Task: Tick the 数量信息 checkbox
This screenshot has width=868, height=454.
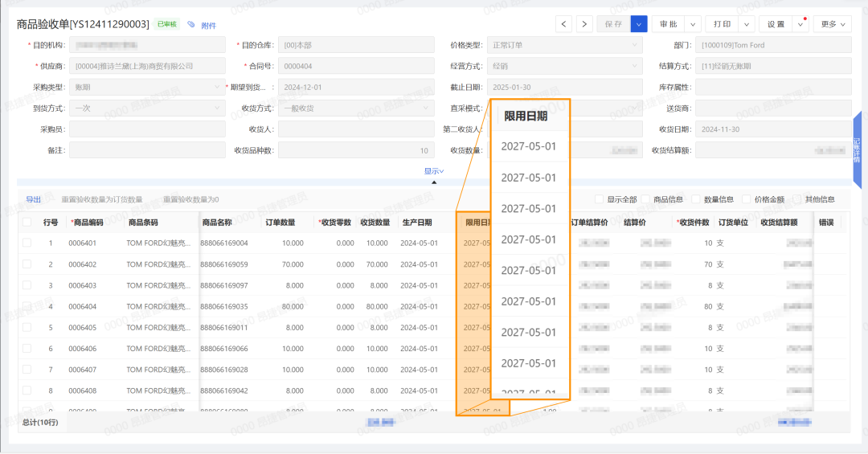Action: [695, 199]
